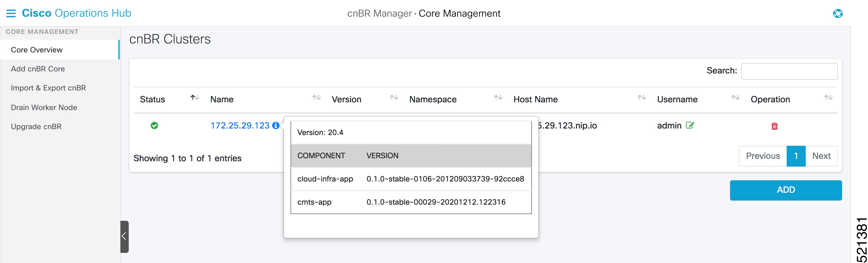Click cnBR Manager breadcrumb
868x263 pixels.
point(379,13)
